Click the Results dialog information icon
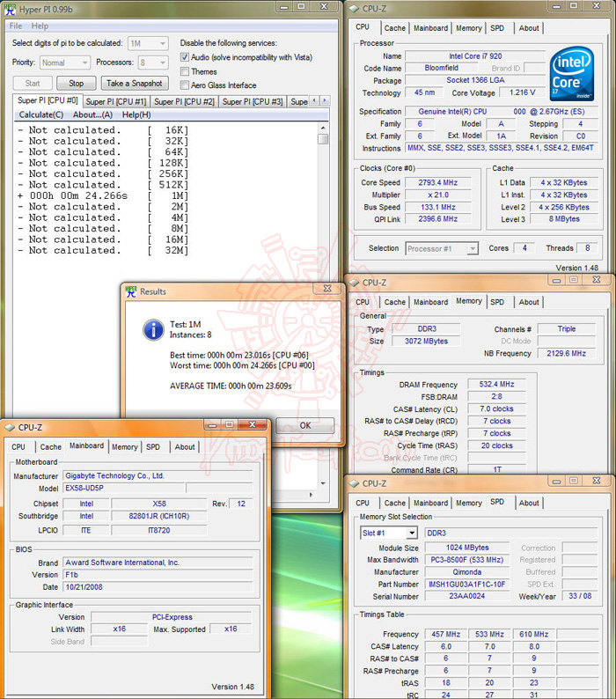This screenshot has height=699, width=616. point(153,330)
